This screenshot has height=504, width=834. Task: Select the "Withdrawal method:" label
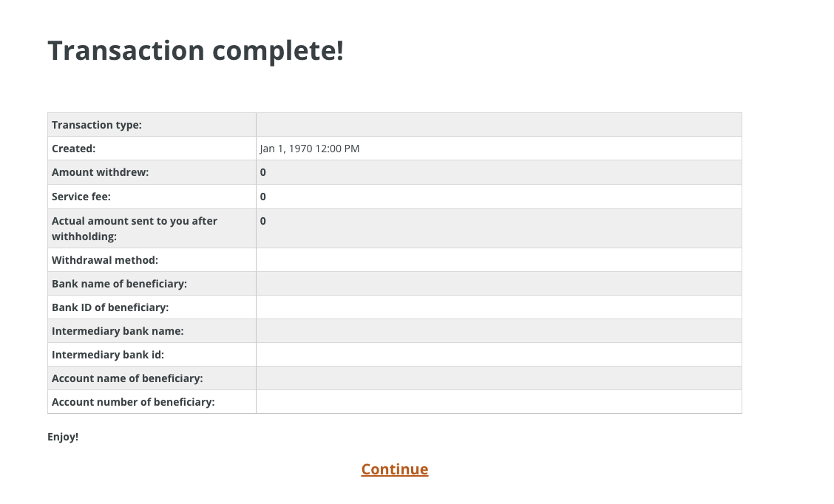click(105, 260)
